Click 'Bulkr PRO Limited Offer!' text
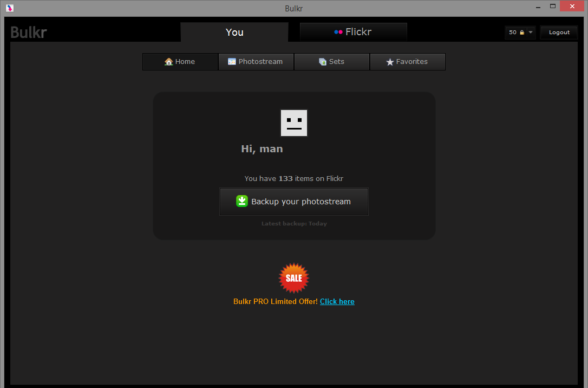588x388 pixels. pos(275,301)
